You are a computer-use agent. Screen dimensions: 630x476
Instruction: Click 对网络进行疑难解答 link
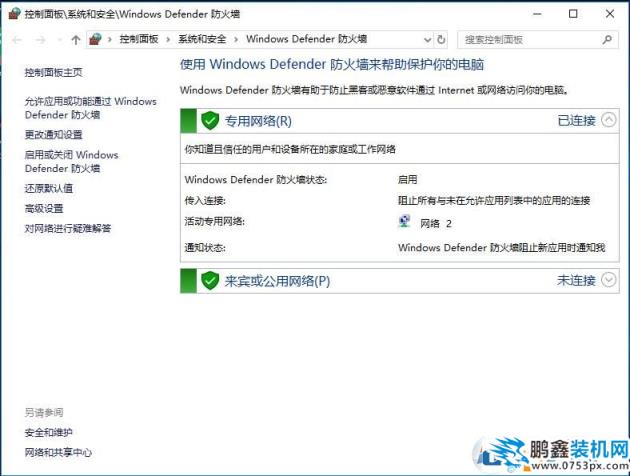68,228
